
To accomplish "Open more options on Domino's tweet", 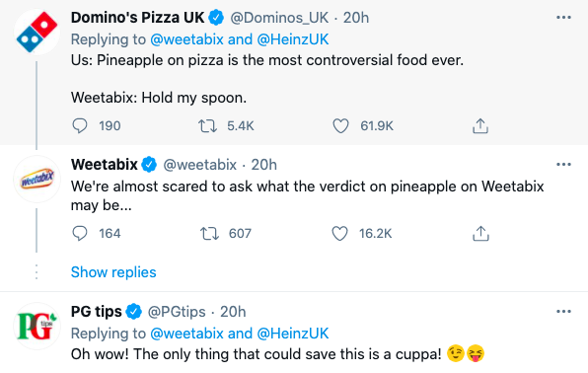I will point(563,17).
